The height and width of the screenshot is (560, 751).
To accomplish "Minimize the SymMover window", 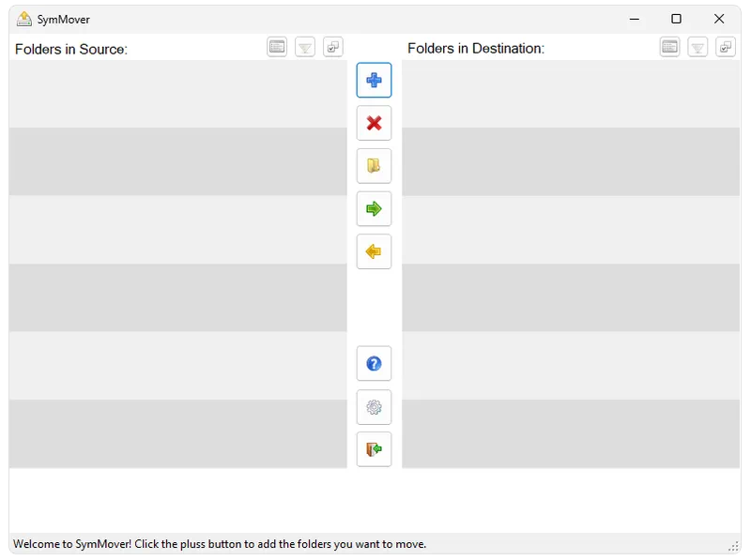I will [x=635, y=19].
